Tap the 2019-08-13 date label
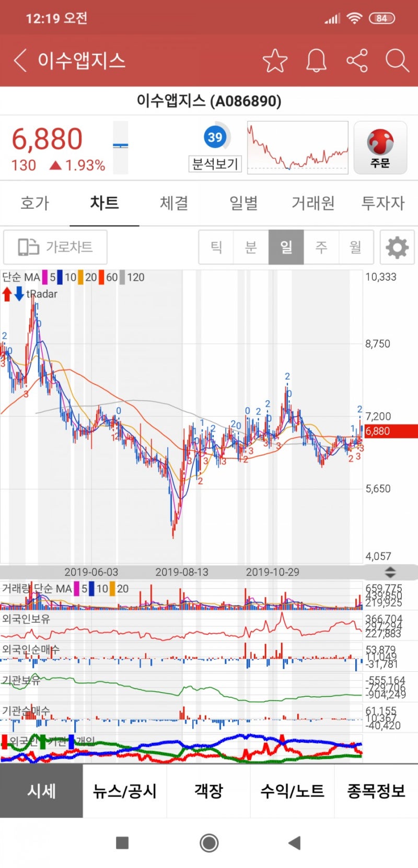The width and height of the screenshot is (418, 868). click(x=182, y=572)
